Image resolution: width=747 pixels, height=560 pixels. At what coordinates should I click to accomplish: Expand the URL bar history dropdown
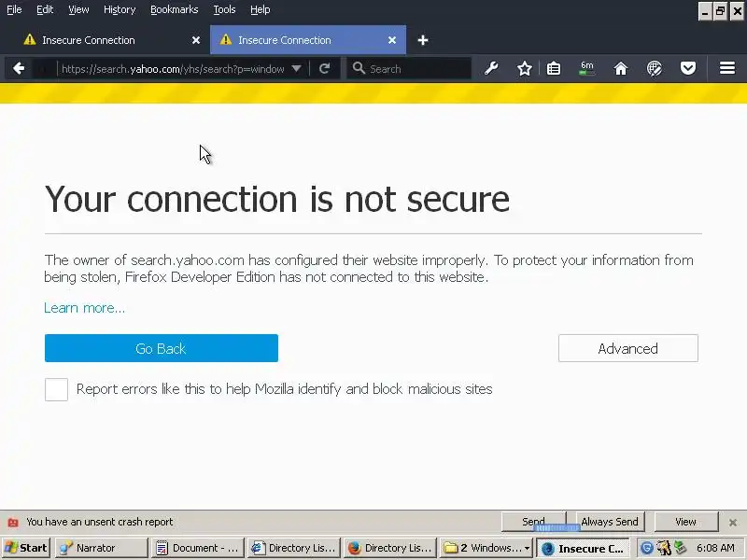(x=296, y=68)
